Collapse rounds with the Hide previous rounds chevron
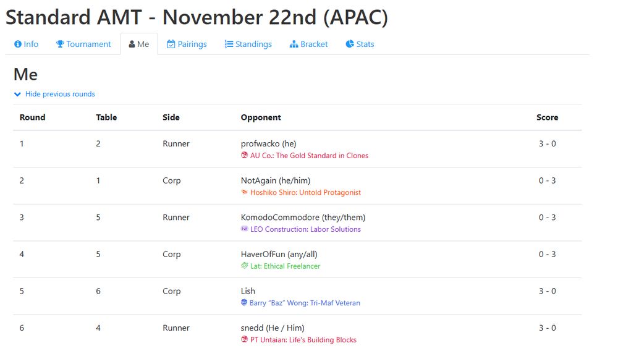Image resolution: width=618 pixels, height=364 pixels. pos(17,95)
